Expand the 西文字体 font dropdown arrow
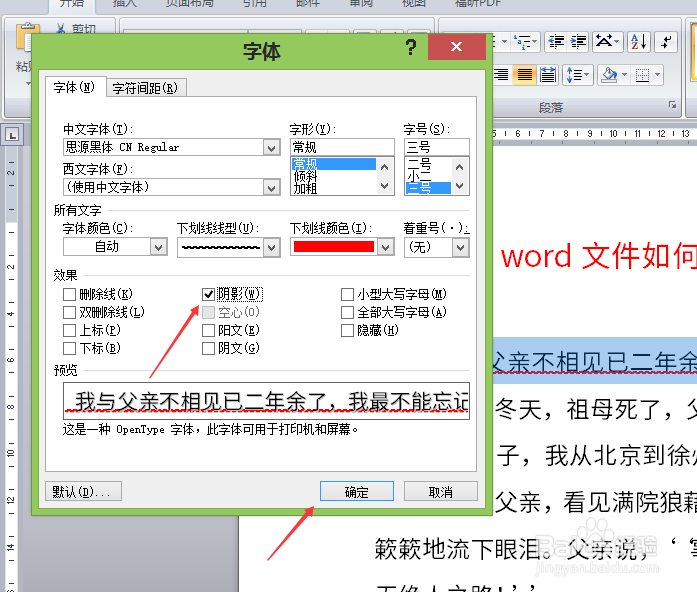The height and width of the screenshot is (592, 697). [x=271, y=188]
